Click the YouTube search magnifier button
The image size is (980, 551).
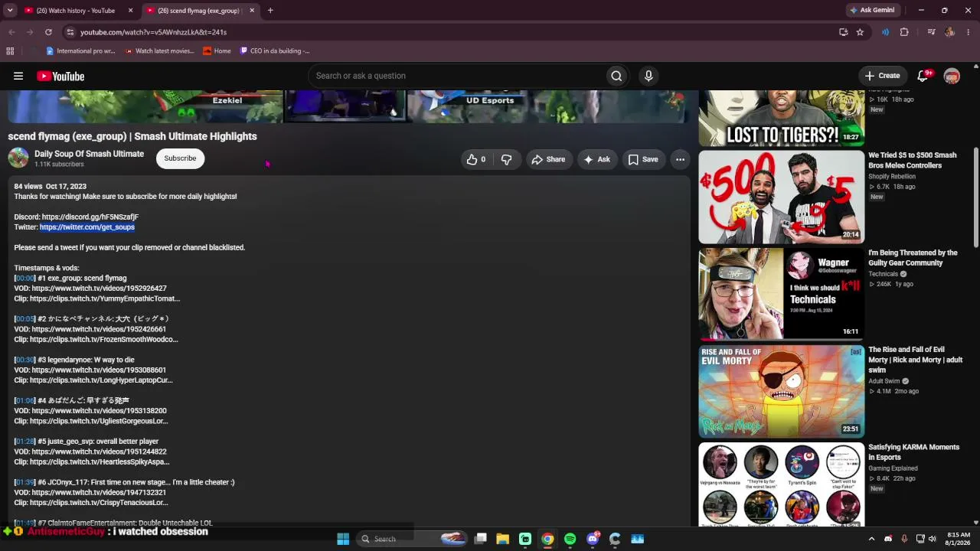pyautogui.click(x=616, y=76)
